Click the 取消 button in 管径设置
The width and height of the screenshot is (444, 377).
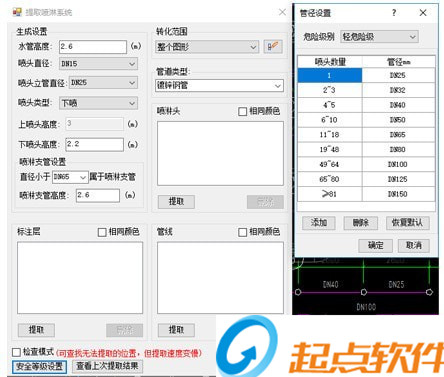[x=414, y=246]
